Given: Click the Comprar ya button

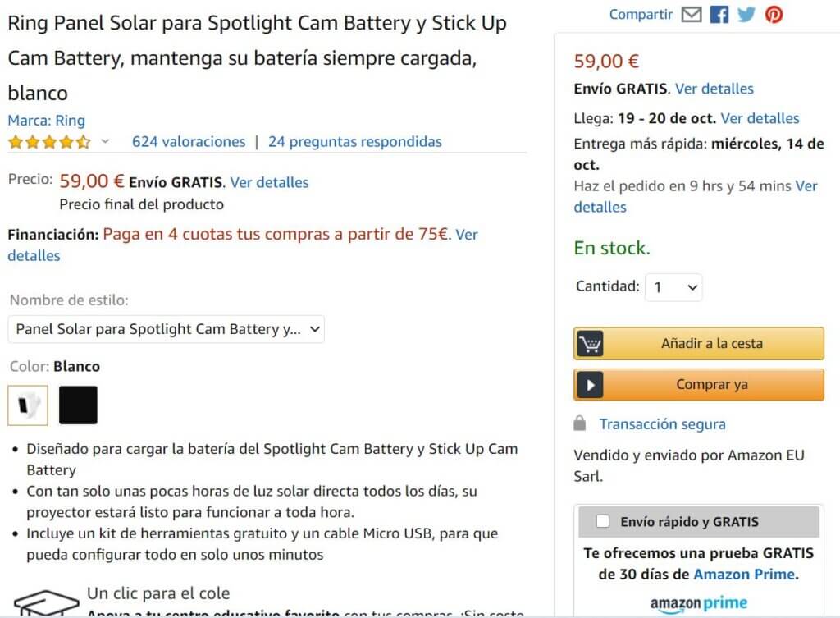Looking at the screenshot, I should pos(711,385).
